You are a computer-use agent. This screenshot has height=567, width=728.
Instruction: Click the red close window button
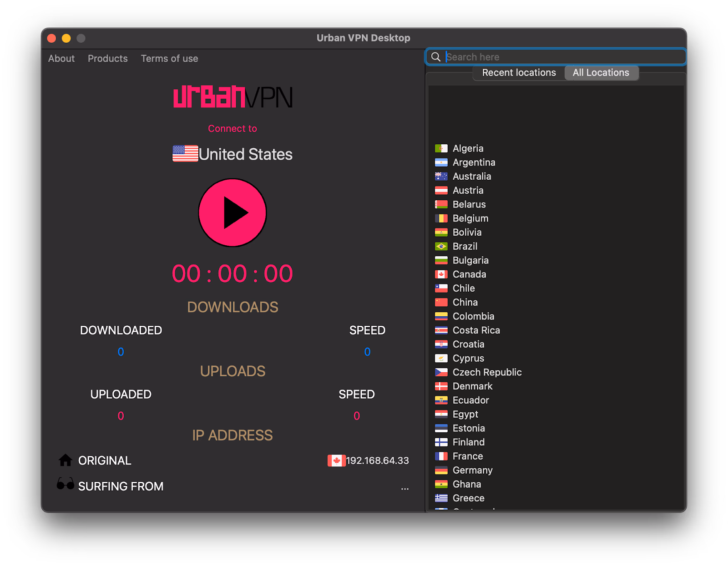click(52, 38)
